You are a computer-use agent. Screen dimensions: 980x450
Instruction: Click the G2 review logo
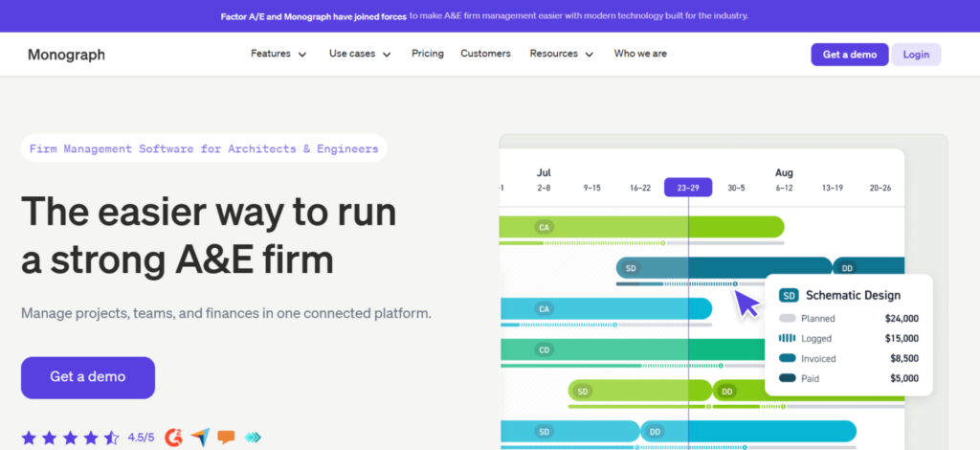click(174, 437)
